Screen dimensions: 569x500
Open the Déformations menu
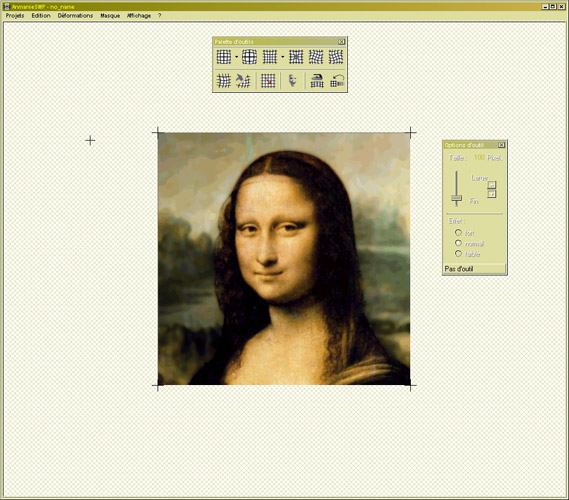(75, 16)
